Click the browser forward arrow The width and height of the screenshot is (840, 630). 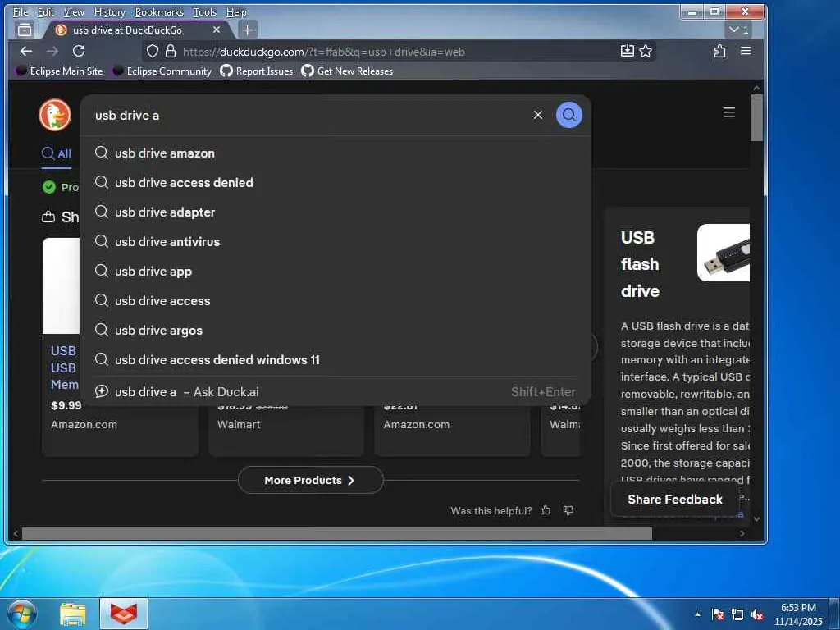pos(52,51)
